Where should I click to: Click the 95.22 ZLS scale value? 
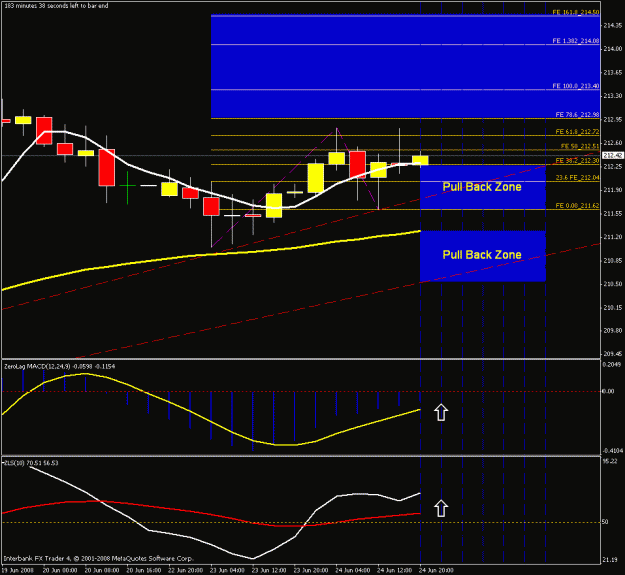coord(610,461)
